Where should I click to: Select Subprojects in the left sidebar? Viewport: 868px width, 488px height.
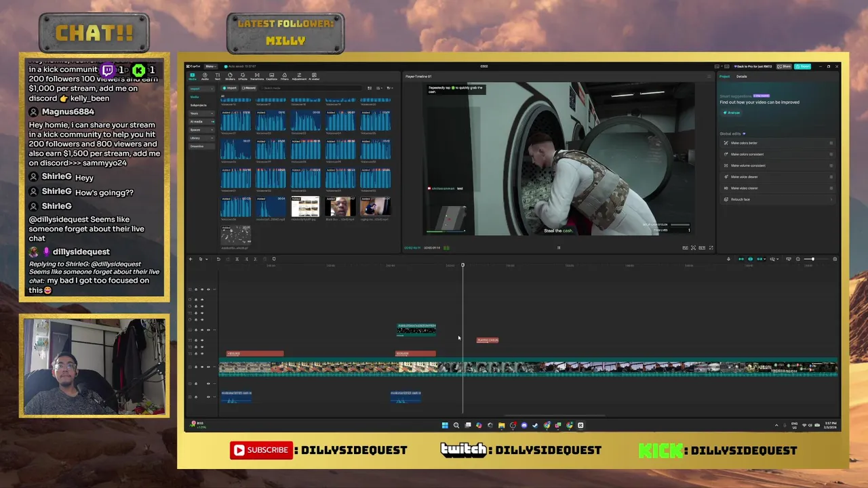coord(198,105)
